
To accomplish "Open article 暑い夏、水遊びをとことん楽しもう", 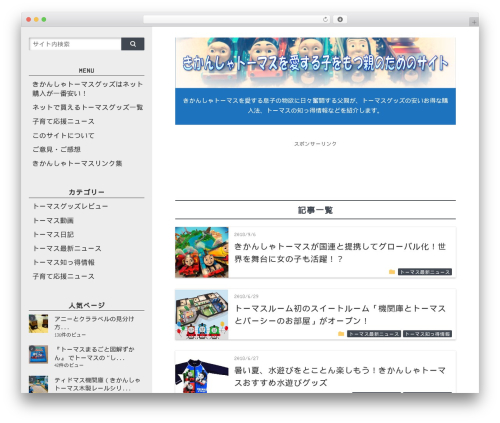I will point(340,376).
